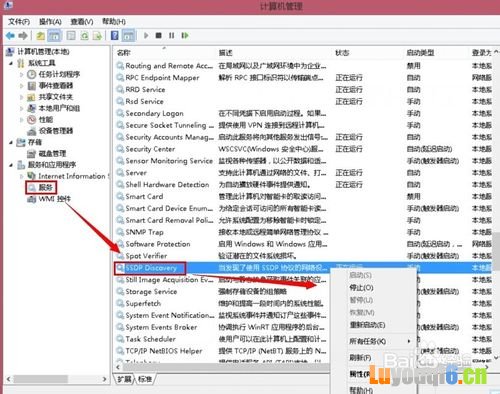
Task: Click gear icon beside Software Protection
Action: 120,244
